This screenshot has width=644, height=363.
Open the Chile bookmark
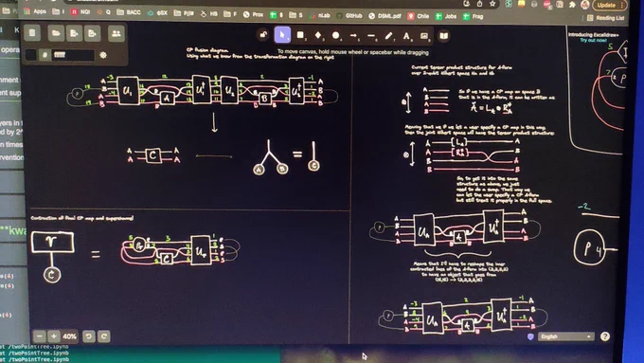(418, 16)
